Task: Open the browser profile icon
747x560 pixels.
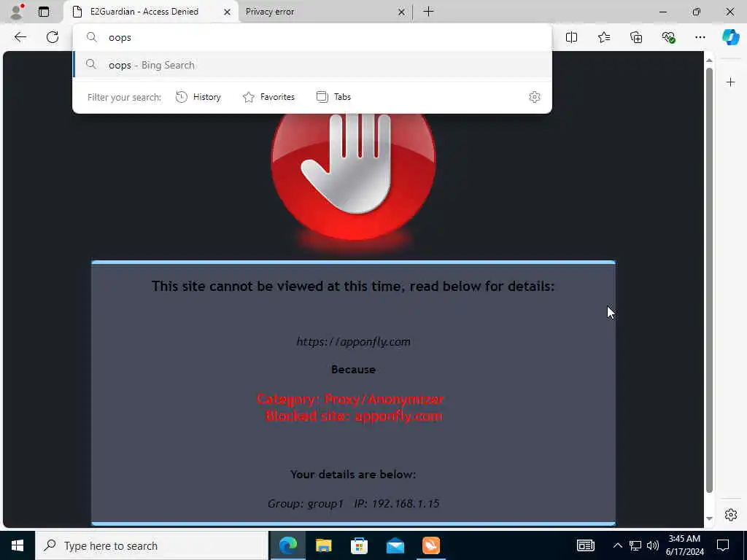Action: 17,12
